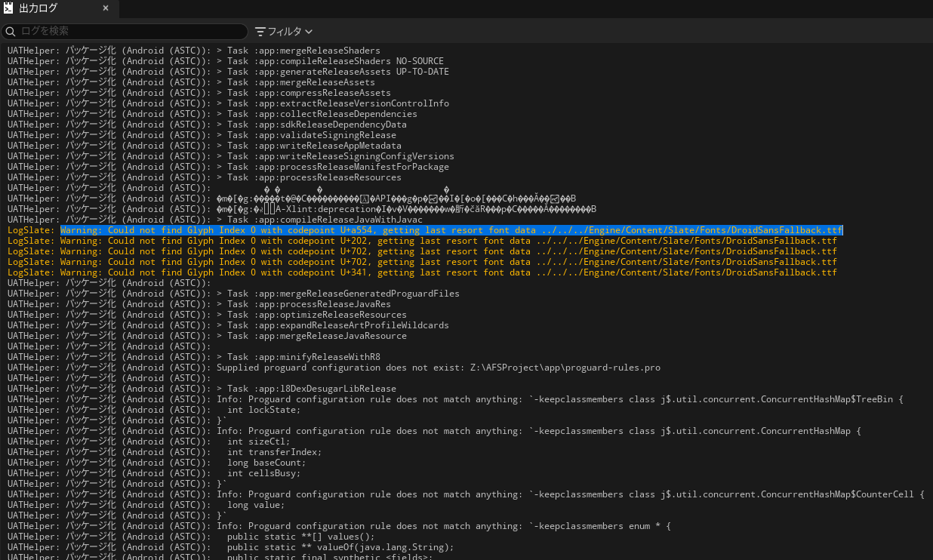
Task: Click the compileReleaseJavaWithJavac log line
Action: click(215, 220)
